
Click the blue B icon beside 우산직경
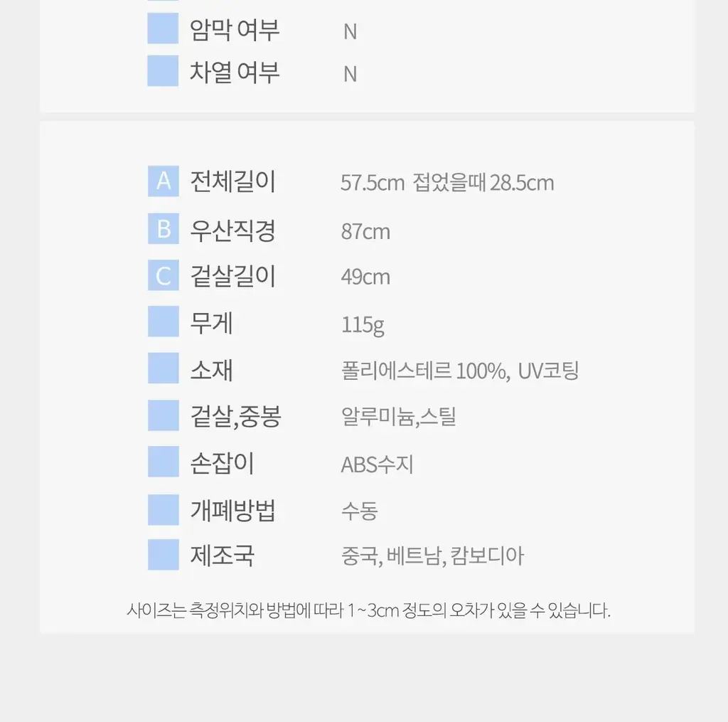(x=164, y=228)
